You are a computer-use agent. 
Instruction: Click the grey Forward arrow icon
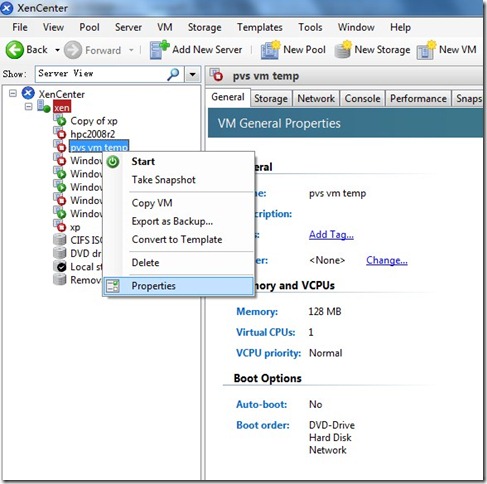point(73,50)
